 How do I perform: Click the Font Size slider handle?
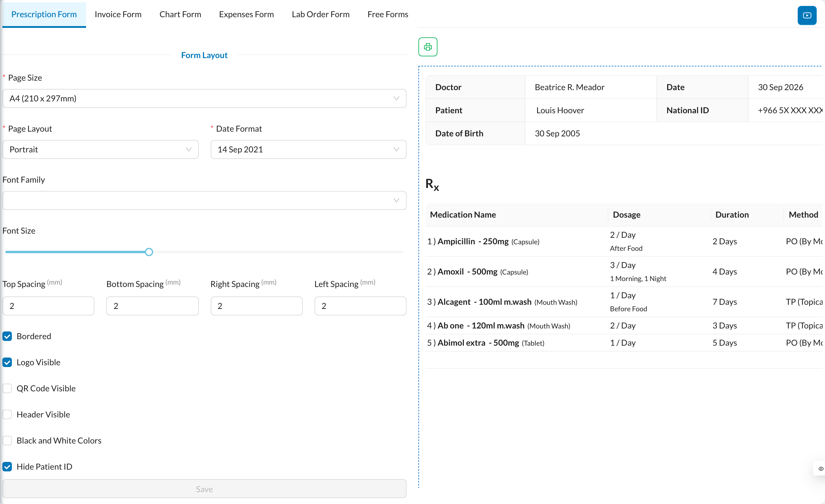149,252
